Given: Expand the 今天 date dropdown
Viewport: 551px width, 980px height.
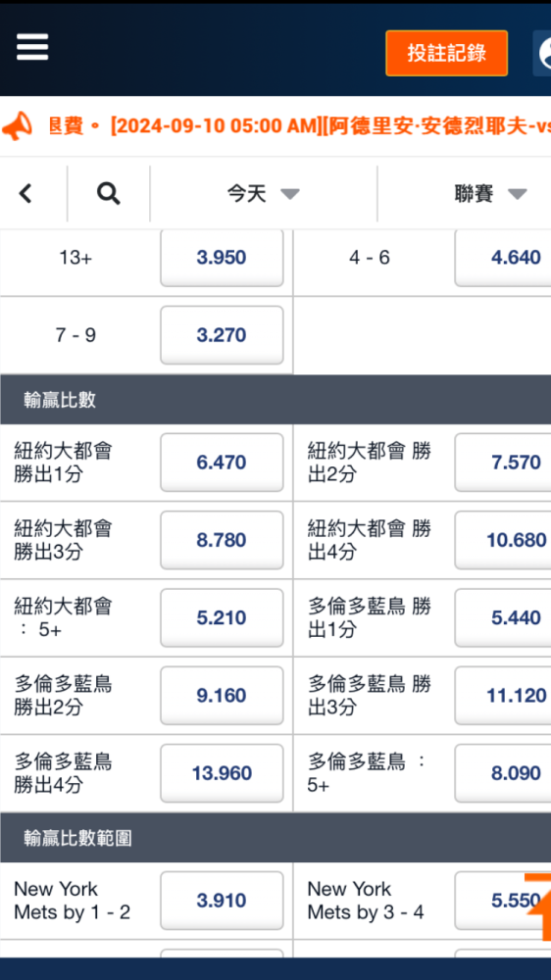Looking at the screenshot, I should point(264,194).
